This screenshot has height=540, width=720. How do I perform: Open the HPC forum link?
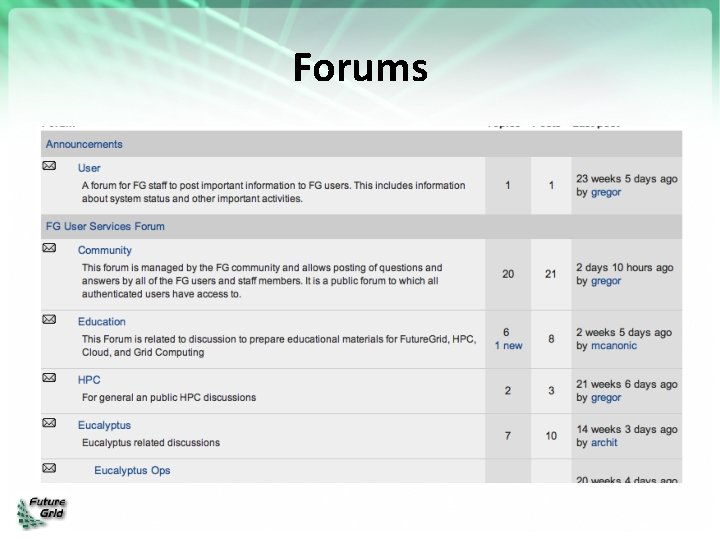89,380
